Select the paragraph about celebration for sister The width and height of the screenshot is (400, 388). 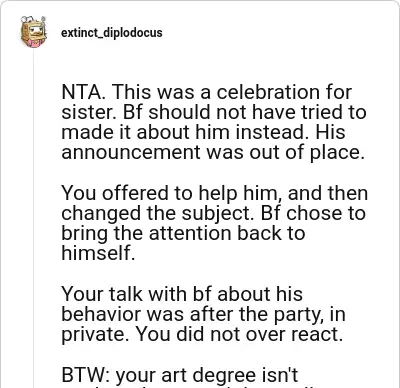point(214,122)
